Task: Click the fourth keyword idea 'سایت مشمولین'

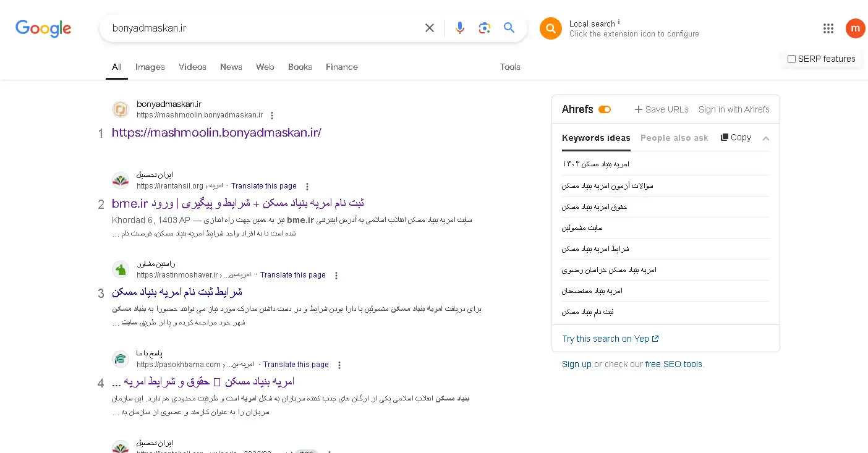Action: (x=582, y=228)
